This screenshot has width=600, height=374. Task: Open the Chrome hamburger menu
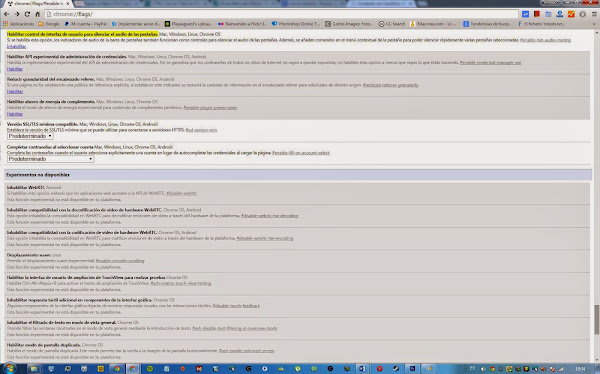(x=594, y=14)
